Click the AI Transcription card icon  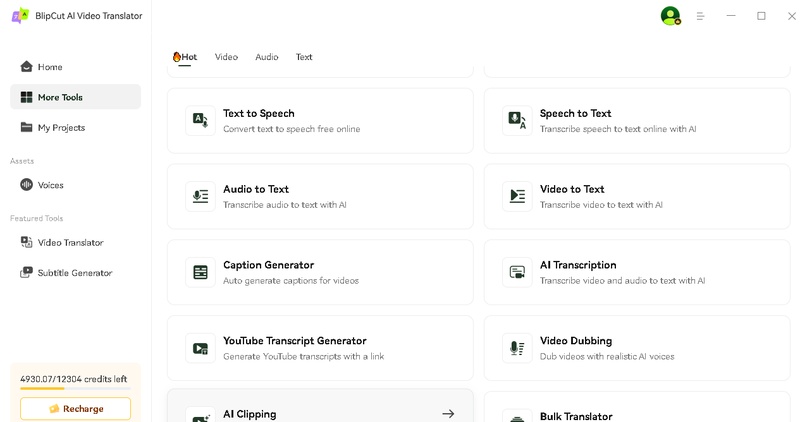click(517, 272)
